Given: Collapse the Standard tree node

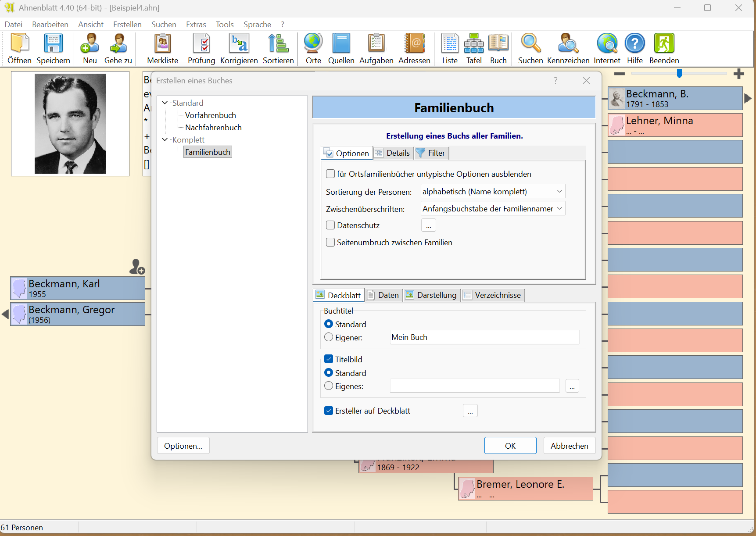Looking at the screenshot, I should (x=165, y=103).
